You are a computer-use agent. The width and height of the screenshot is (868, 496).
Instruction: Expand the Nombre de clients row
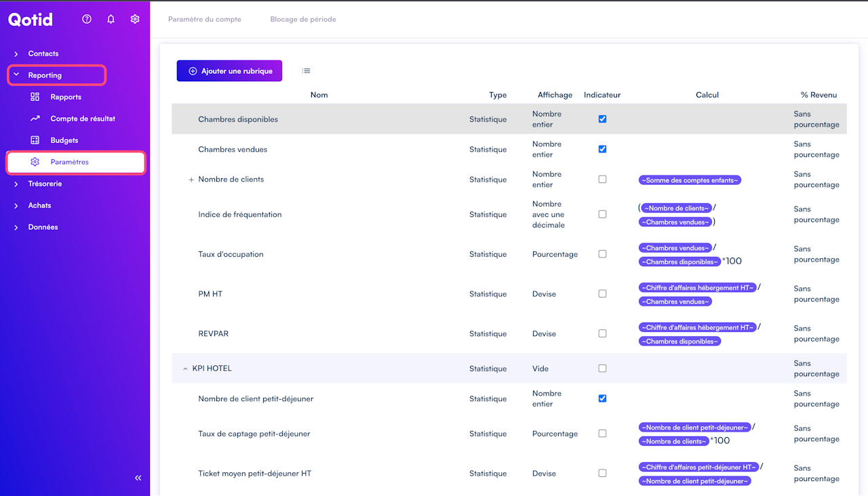(x=191, y=180)
